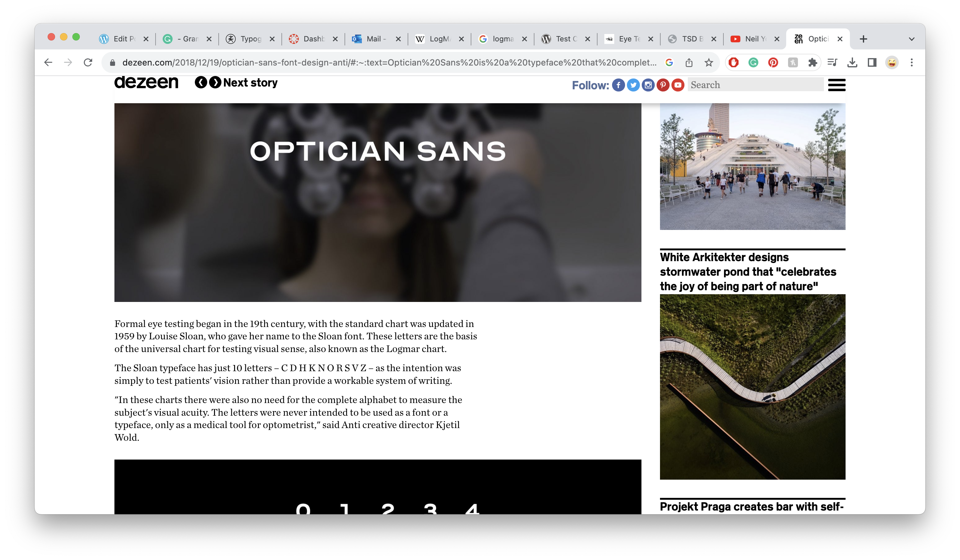Open Dezeen's Twitter follow icon
The image size is (960, 560).
pos(633,85)
